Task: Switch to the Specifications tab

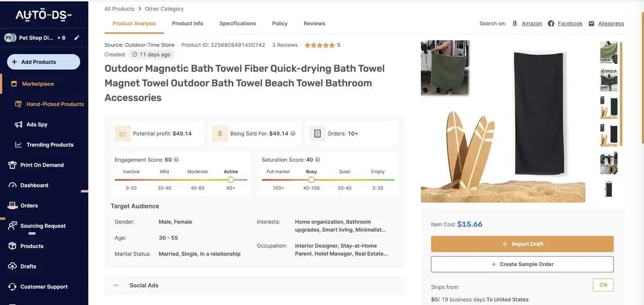Action: click(238, 24)
